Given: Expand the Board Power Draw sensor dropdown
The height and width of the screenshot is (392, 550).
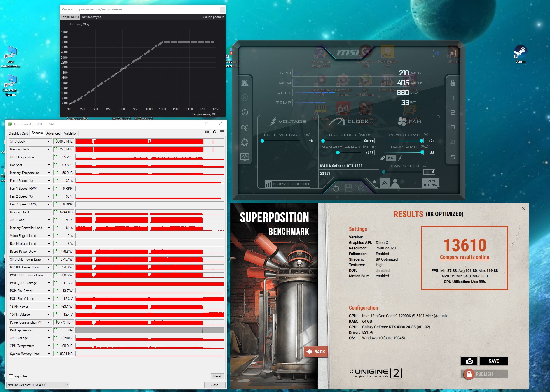Looking at the screenshot, I should click(49, 252).
